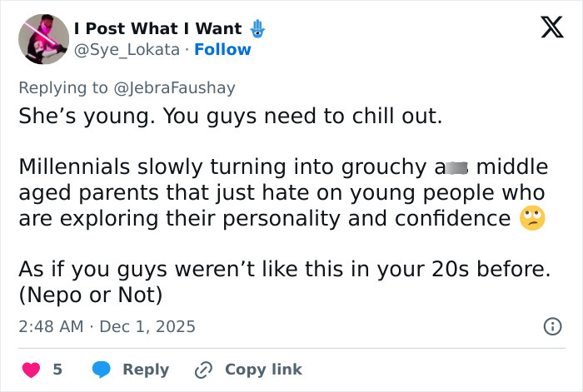The width and height of the screenshot is (583, 392).
Task: Click the chain link icon
Action: click(x=202, y=369)
